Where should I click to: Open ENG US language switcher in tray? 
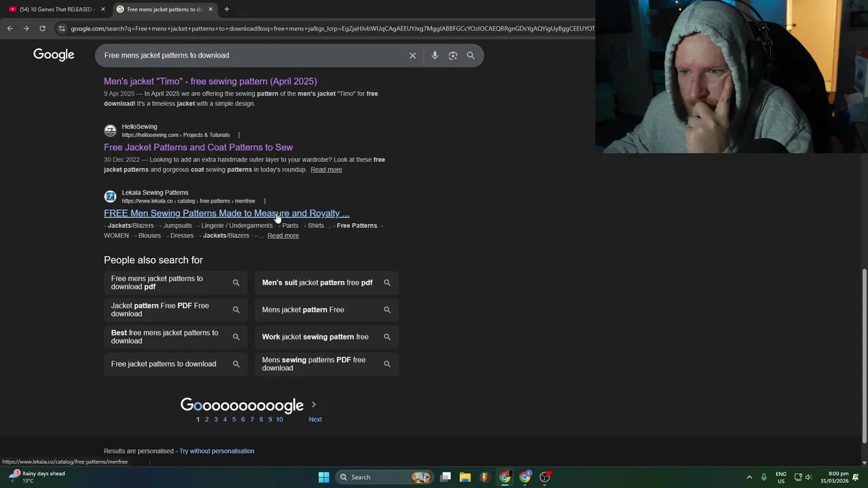781,477
